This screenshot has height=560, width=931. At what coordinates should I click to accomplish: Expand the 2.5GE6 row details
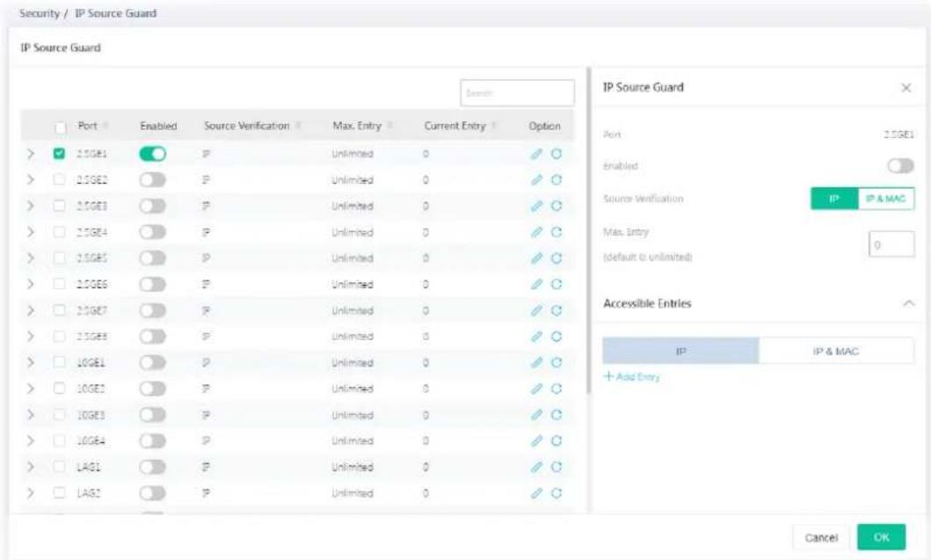(30, 285)
